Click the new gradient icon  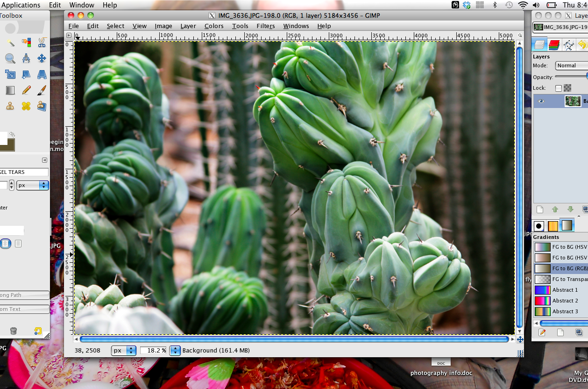pyautogui.click(x=560, y=332)
